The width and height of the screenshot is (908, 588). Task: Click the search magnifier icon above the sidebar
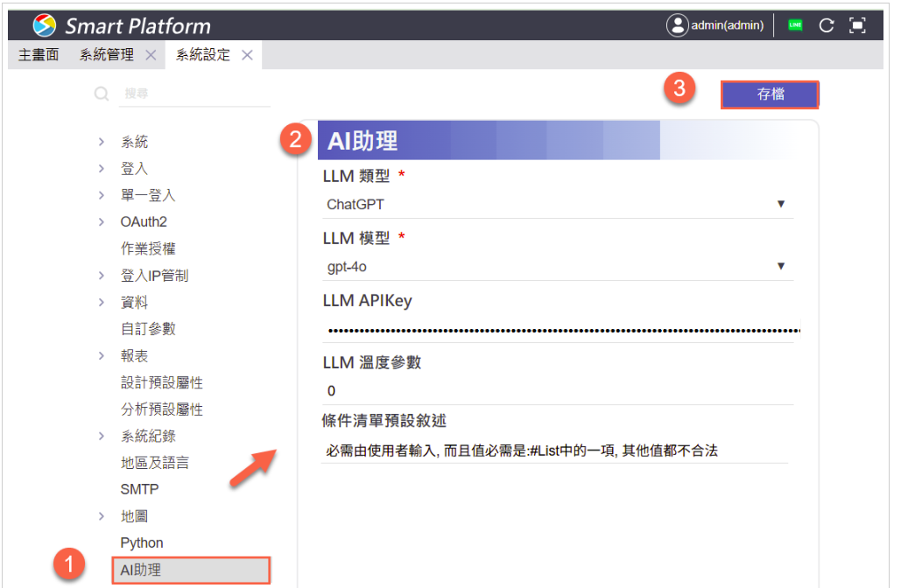point(101,93)
